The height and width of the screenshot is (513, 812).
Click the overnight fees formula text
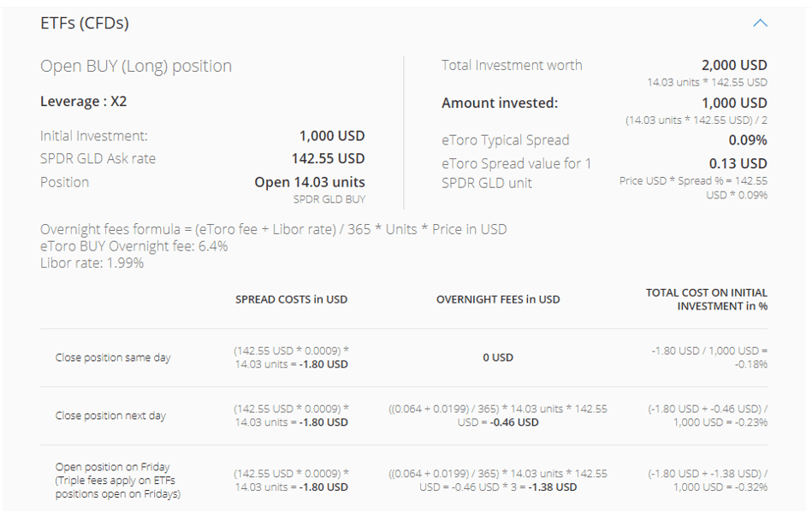[x=274, y=229]
